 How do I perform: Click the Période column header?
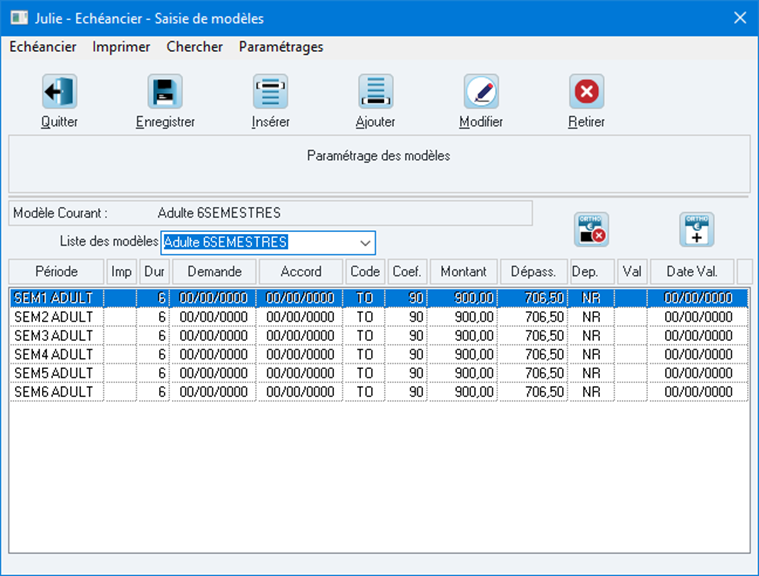click(56, 272)
